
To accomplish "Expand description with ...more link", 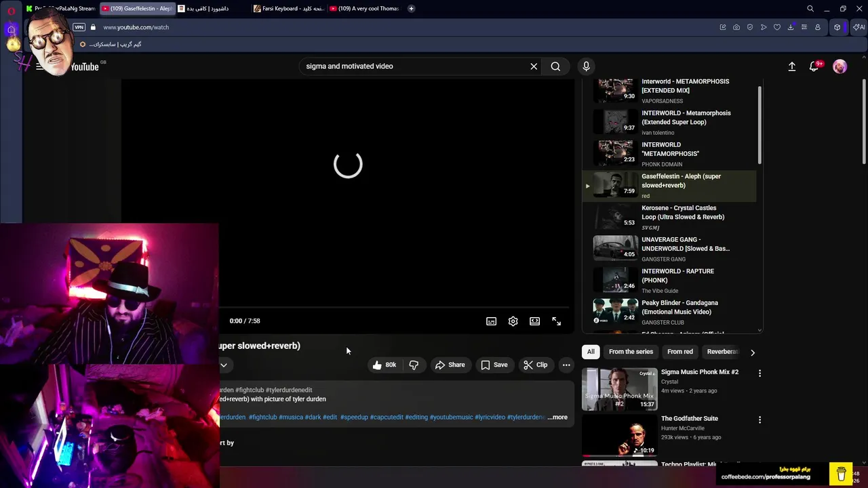I will click(557, 418).
